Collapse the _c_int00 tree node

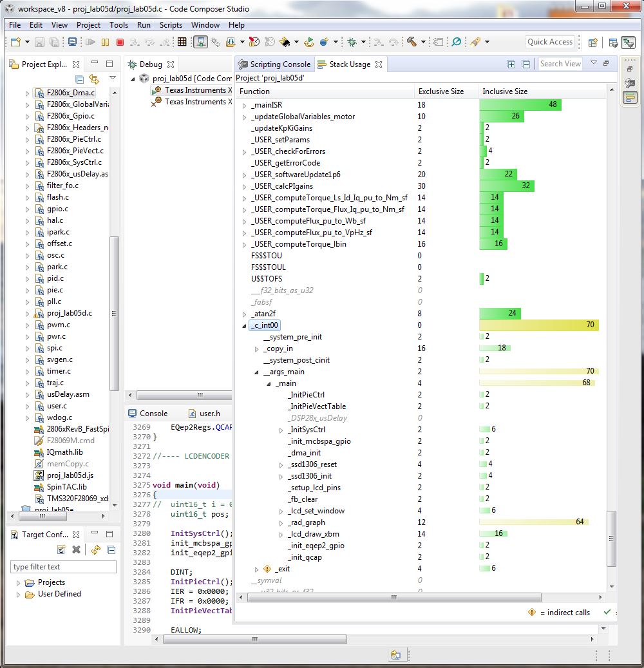point(244,325)
